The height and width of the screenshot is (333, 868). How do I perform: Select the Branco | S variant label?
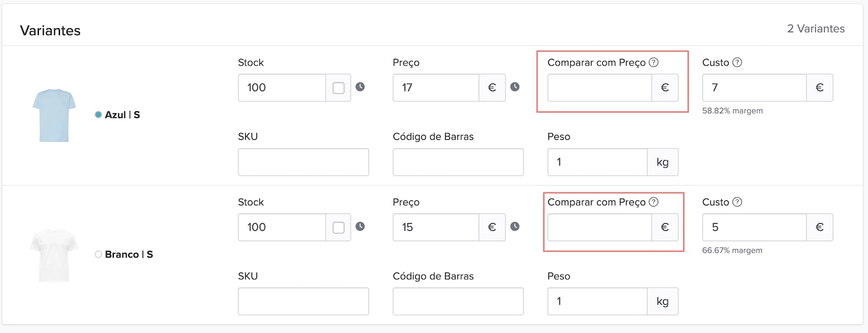[x=129, y=254]
